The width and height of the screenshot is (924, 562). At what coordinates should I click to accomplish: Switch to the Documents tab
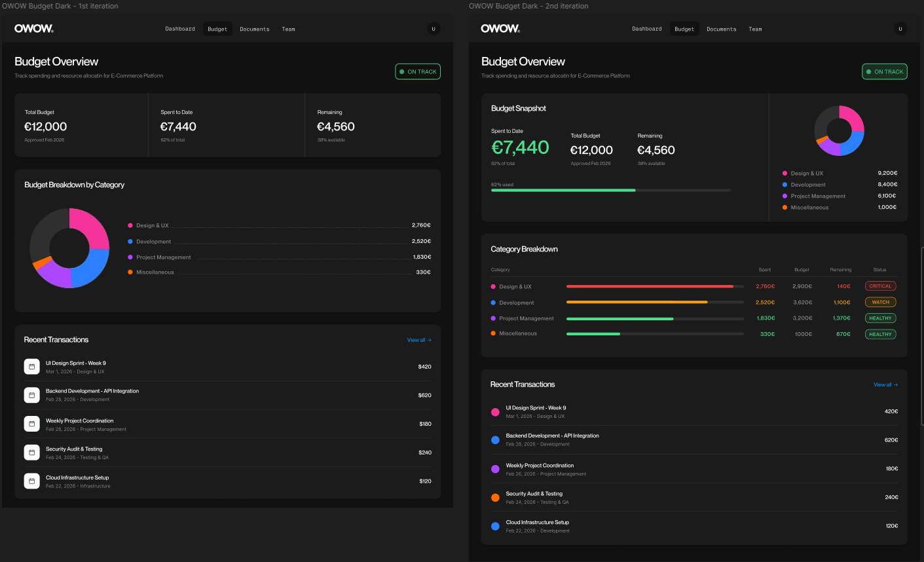255,29
